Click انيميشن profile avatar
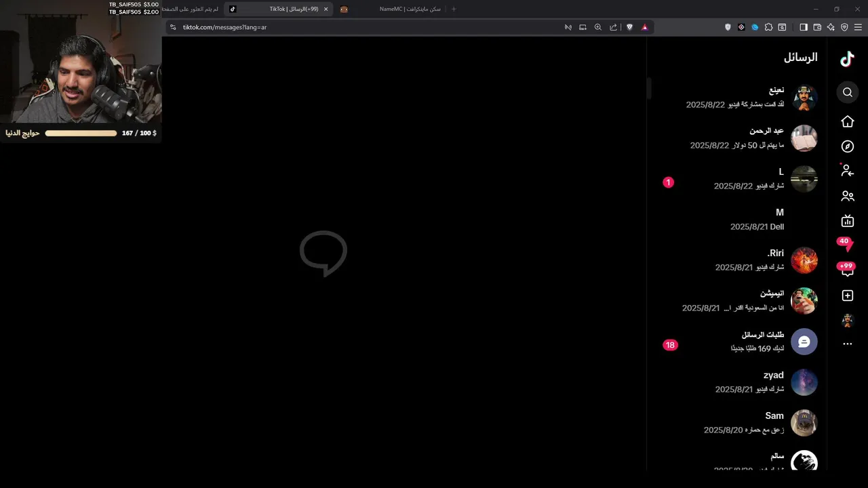This screenshot has height=488, width=868. pos(804,301)
